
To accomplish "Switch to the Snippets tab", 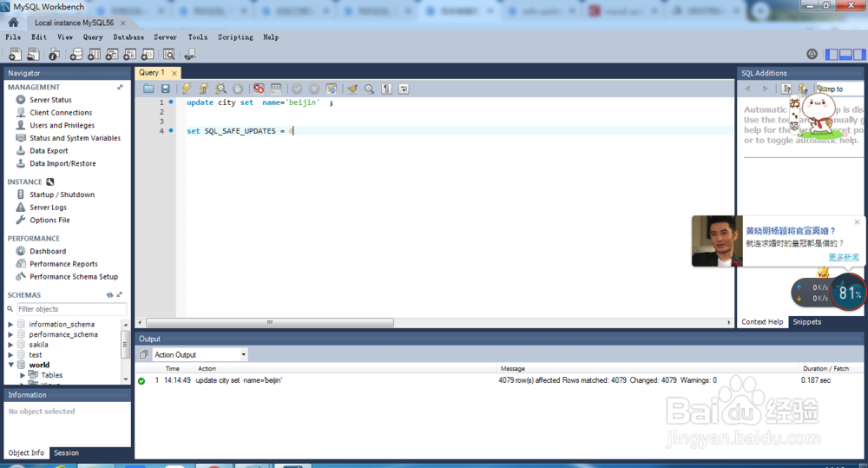I will (x=806, y=322).
